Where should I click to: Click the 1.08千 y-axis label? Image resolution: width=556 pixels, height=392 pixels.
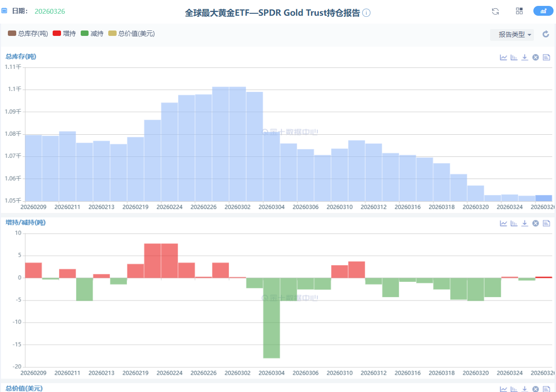(x=13, y=134)
